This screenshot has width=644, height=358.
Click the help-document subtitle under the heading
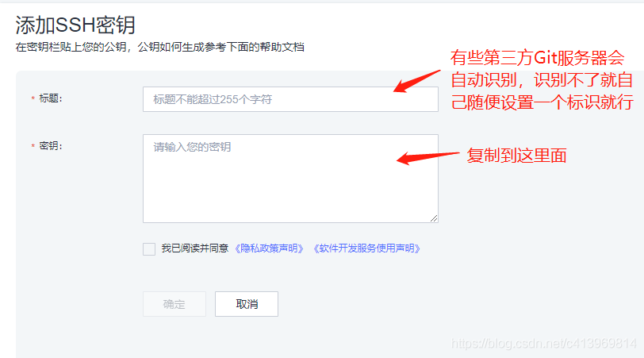pos(159,48)
